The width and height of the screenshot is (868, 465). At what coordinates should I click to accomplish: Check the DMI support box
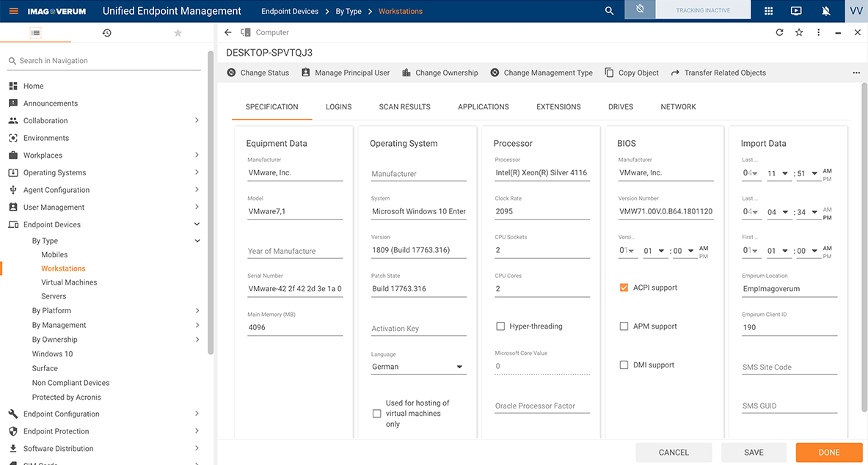[624, 365]
